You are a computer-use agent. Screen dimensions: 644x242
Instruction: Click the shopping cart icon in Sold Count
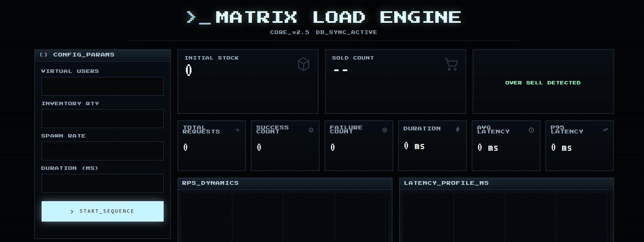point(451,64)
